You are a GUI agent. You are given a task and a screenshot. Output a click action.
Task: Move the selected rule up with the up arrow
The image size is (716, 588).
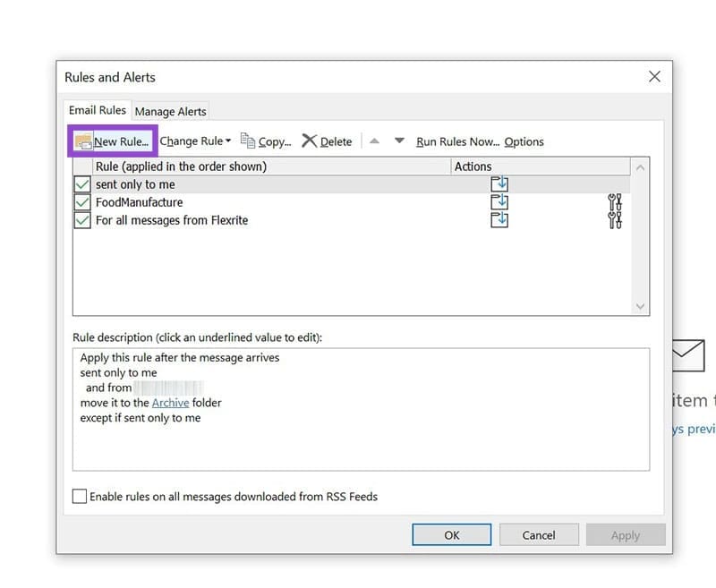pos(375,141)
